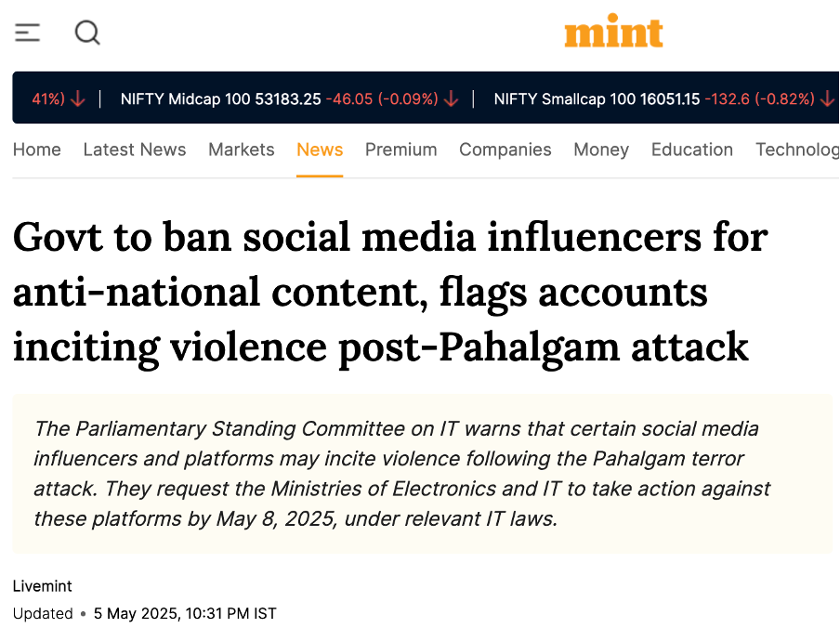
Task: Select the highlighted News tab
Action: pos(320,150)
